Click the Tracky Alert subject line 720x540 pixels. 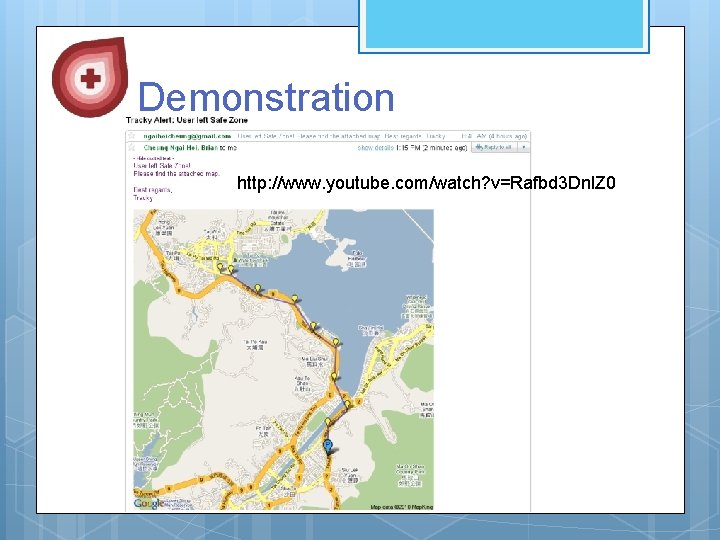186,120
